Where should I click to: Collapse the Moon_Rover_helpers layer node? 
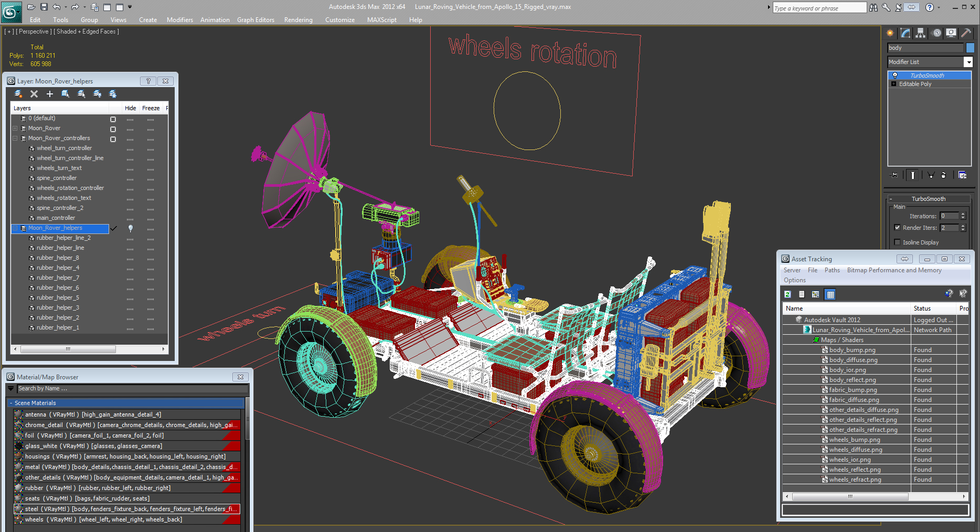[15, 228]
